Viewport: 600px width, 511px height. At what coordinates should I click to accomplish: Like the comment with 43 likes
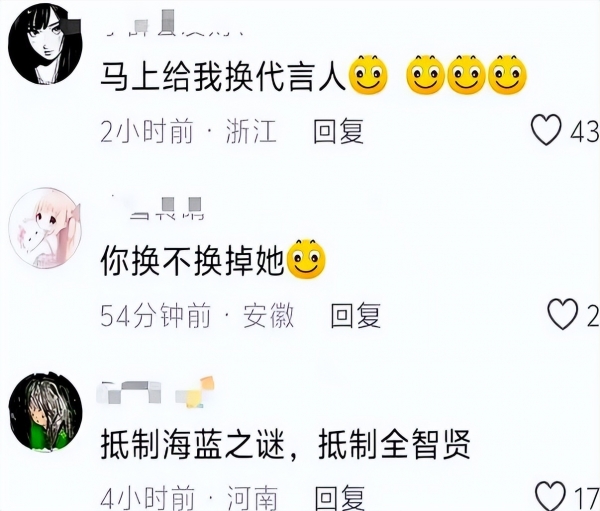pyautogui.click(x=546, y=130)
